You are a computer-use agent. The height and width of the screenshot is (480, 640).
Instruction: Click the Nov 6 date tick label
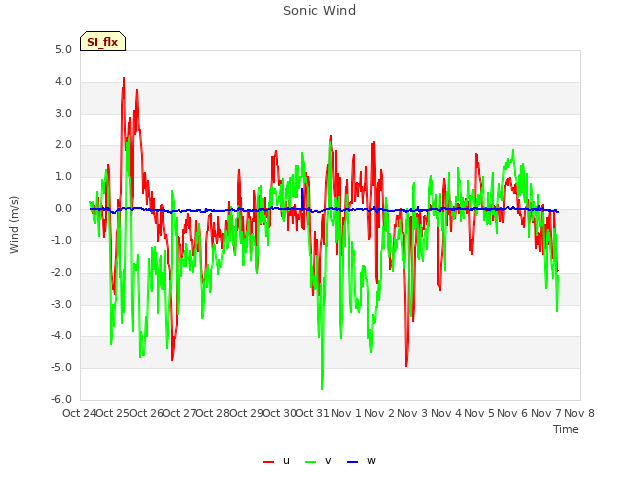tap(512, 413)
